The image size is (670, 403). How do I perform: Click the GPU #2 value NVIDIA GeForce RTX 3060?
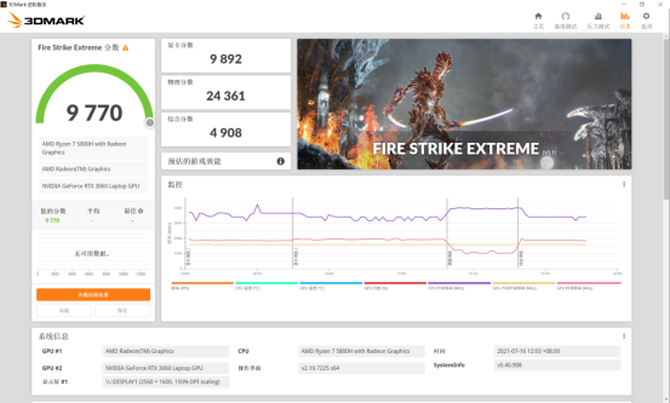(166, 368)
